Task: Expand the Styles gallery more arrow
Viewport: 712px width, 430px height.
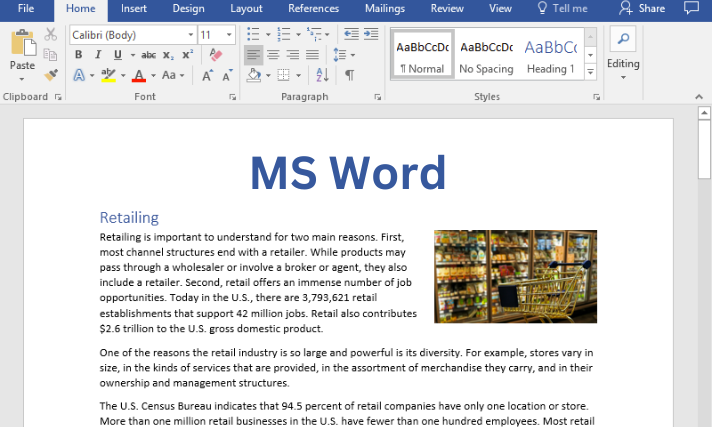Action: click(x=590, y=72)
